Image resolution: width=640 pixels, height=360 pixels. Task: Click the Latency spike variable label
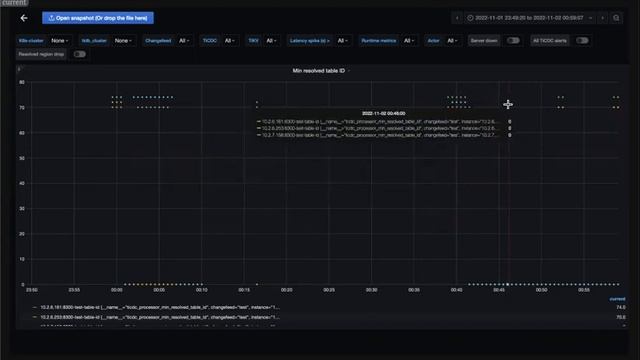309,41
